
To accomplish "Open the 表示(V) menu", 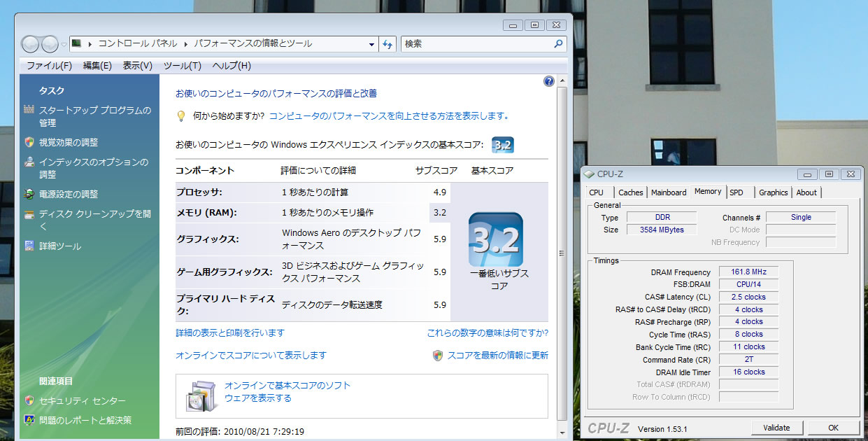I will (137, 66).
